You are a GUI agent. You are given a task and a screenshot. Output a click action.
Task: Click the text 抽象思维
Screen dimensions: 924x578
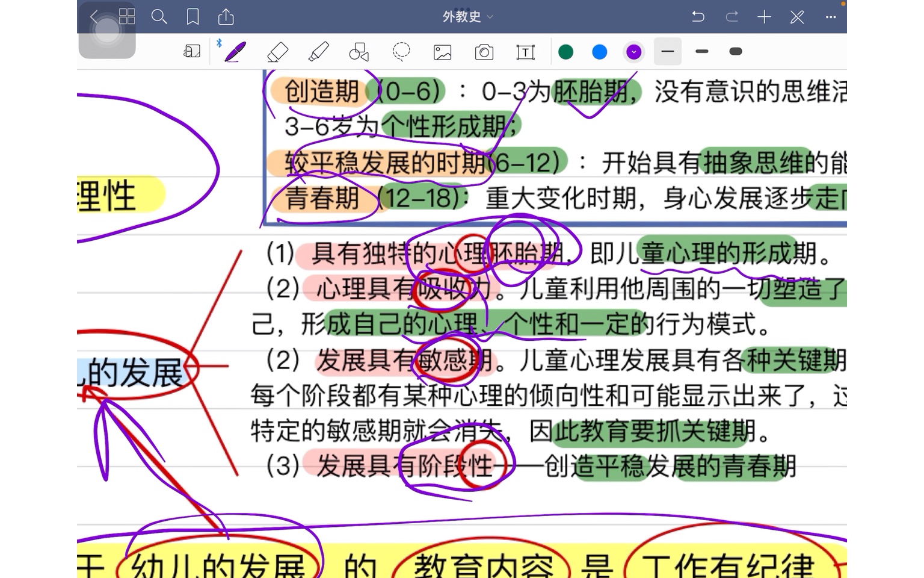coord(754,163)
